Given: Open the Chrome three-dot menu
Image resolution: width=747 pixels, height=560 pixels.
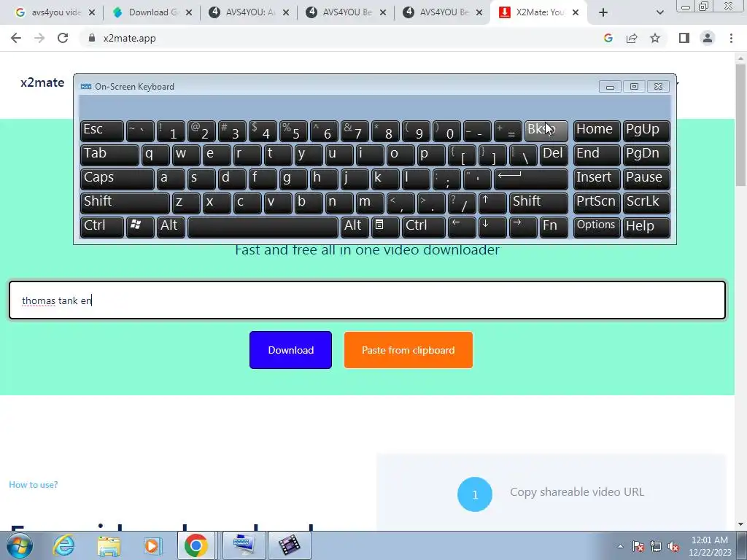Looking at the screenshot, I should 731,38.
